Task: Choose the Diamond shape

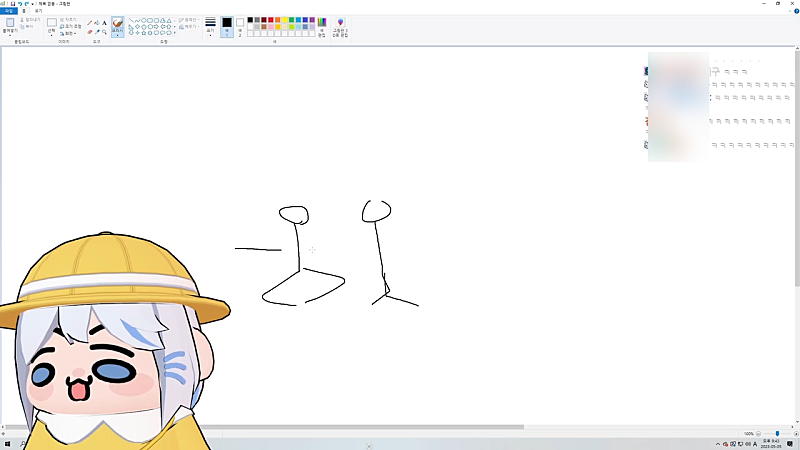Action: point(137,27)
